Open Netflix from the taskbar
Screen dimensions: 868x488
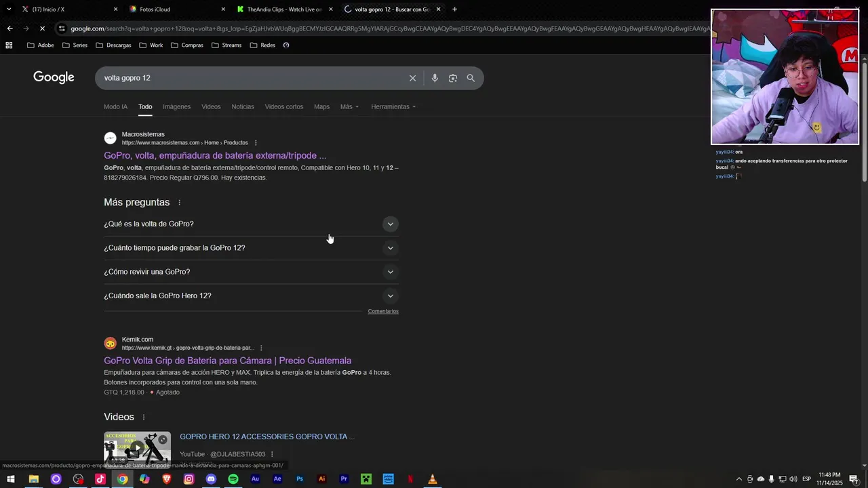(410, 479)
